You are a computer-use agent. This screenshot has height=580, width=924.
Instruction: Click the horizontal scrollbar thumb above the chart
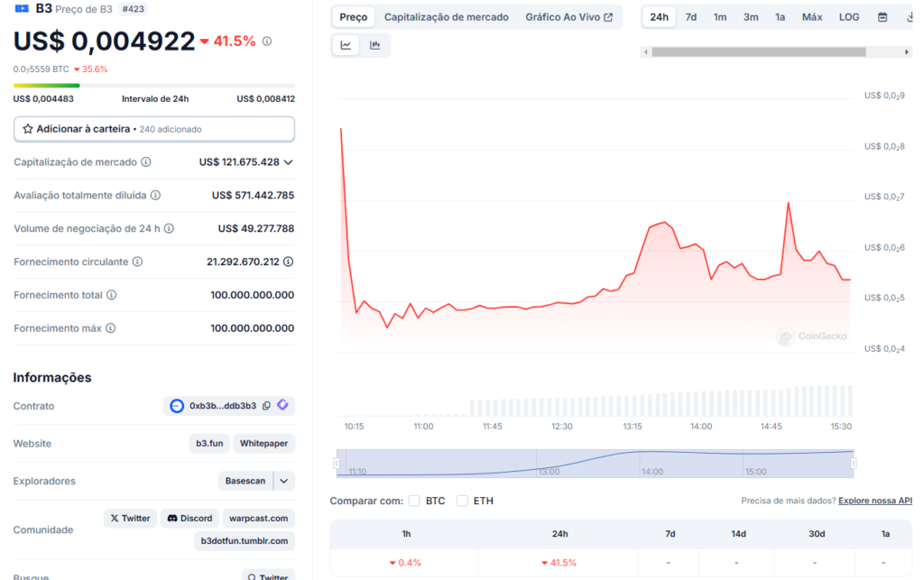click(759, 52)
